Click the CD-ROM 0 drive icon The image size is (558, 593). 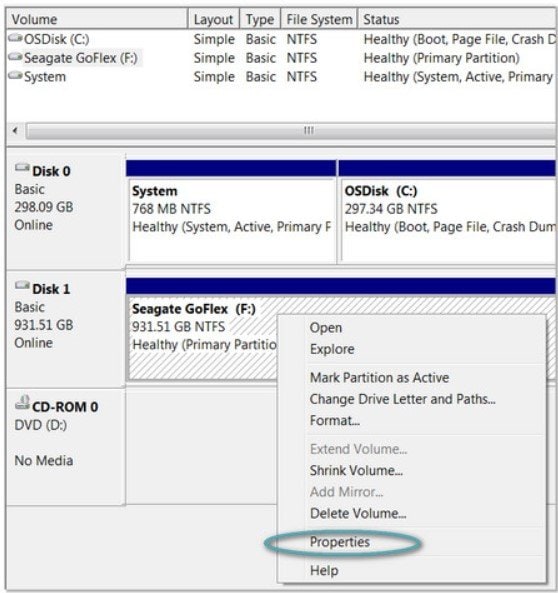tap(22, 403)
